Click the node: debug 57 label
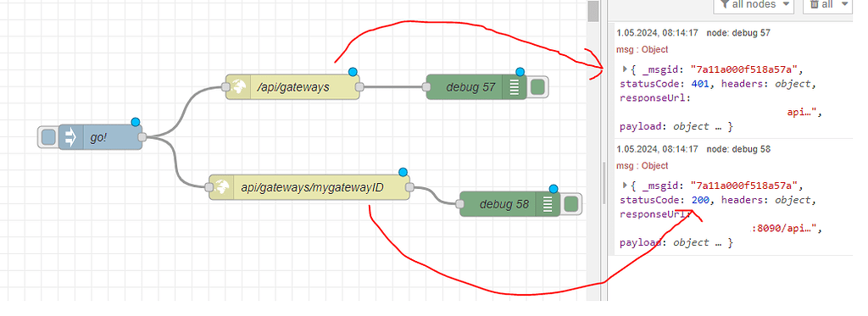Viewport: 868px width, 316px height. (738, 33)
